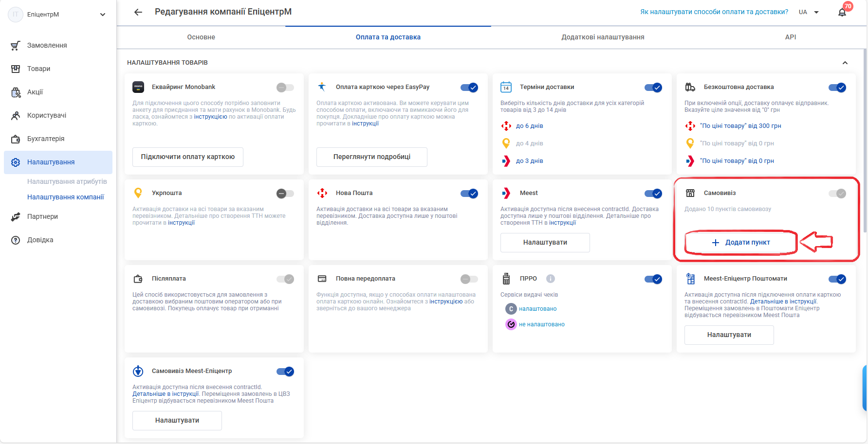Open the ЕпіцентрМ company dropdown
This screenshot has width=868, height=444.
point(103,15)
